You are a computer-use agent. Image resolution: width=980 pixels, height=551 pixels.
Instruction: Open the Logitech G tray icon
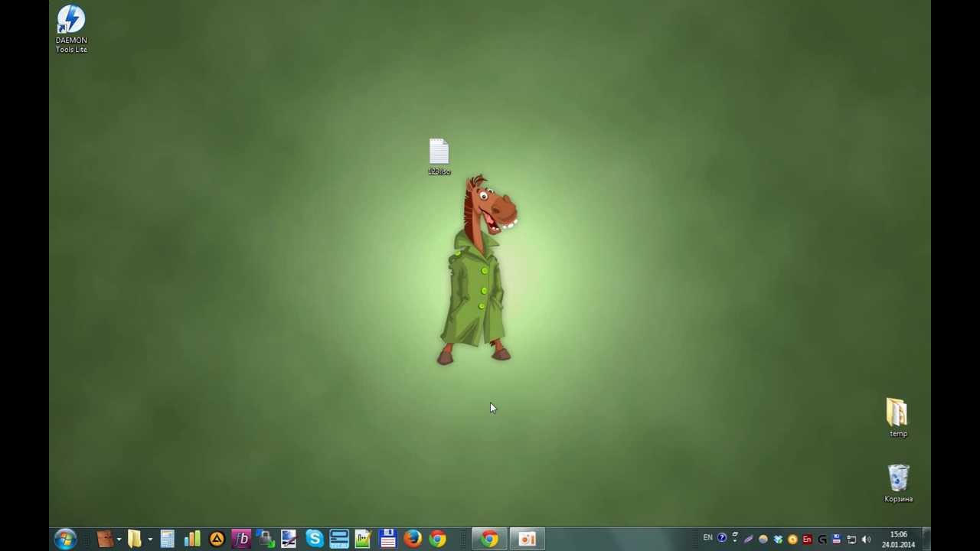(x=822, y=540)
